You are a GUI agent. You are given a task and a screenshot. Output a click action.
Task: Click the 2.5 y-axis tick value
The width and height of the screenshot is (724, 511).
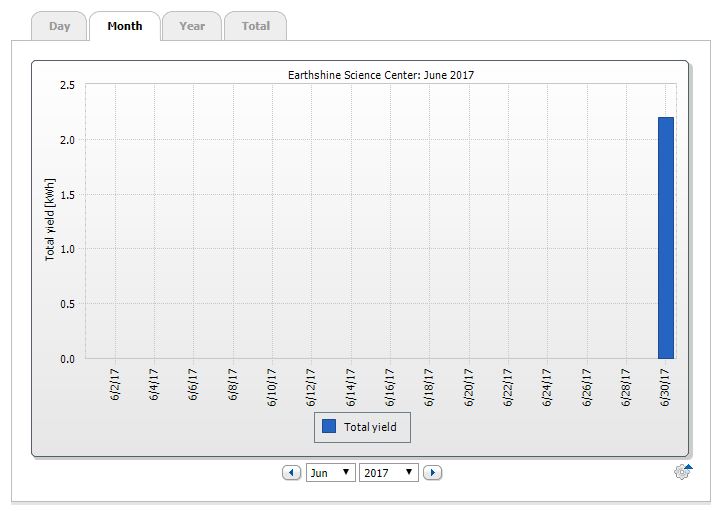coord(67,85)
